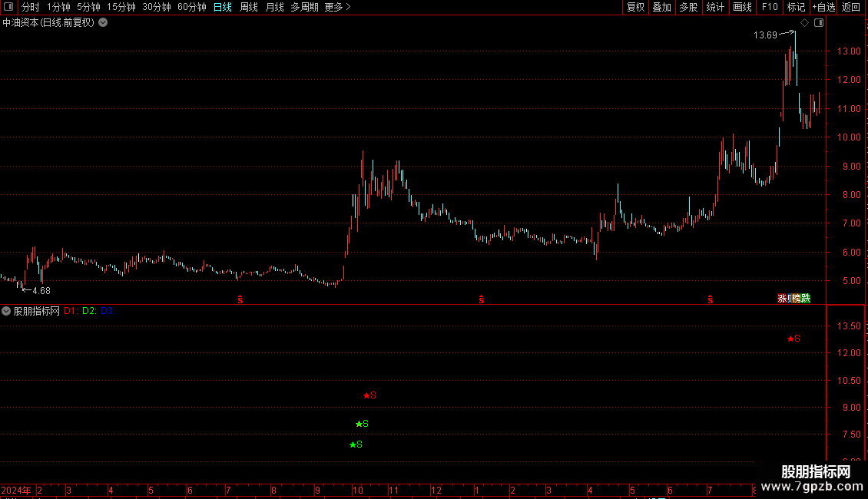The height and width of the screenshot is (499, 868).
Task: Click the 跌 tag below the chart
Action: coord(806,299)
